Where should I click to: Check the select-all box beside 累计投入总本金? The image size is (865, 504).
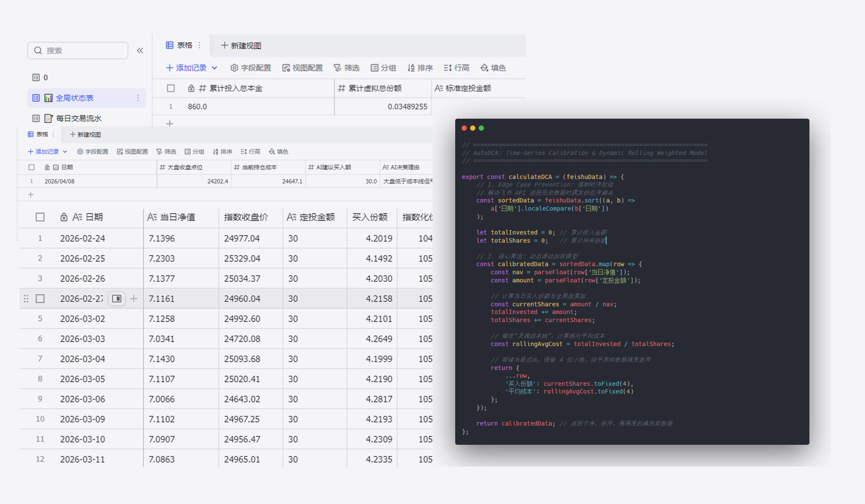tap(171, 88)
